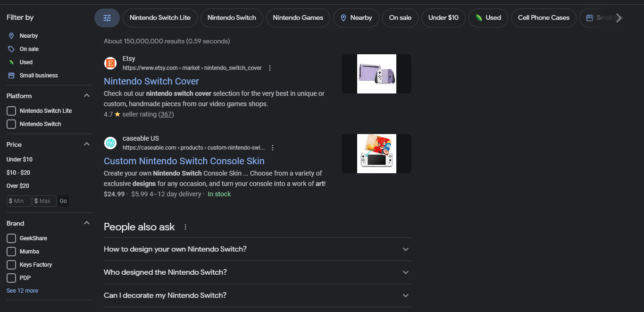Click the tag icon beside On sale in sidebar
This screenshot has width=644, height=312.
click(11, 49)
